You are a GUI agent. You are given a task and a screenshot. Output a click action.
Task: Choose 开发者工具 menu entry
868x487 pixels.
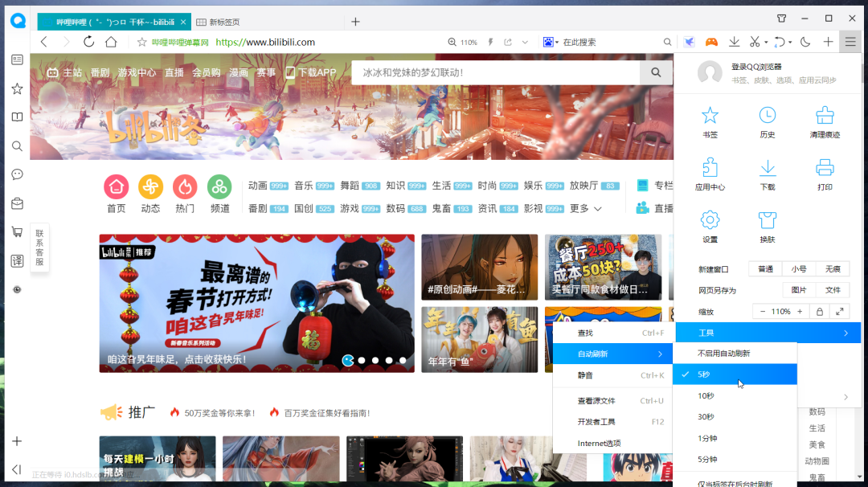tap(612, 422)
